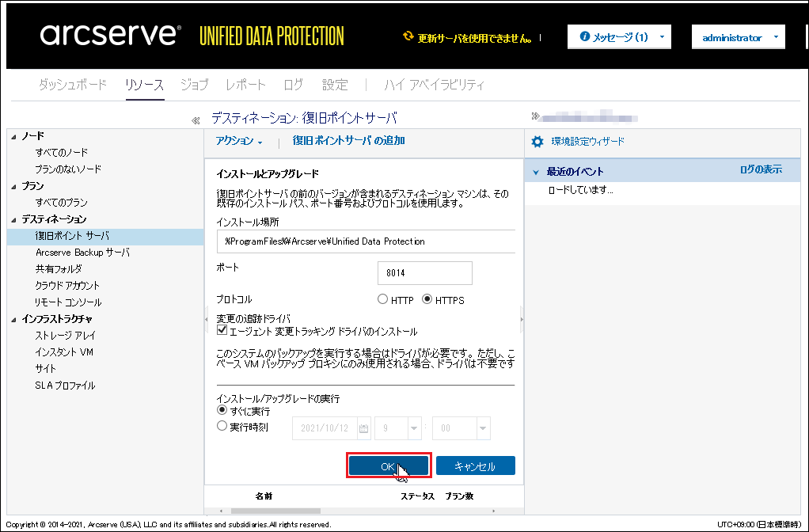
Task: Toggle the agent change tracking driver checkbox
Action: [222, 330]
